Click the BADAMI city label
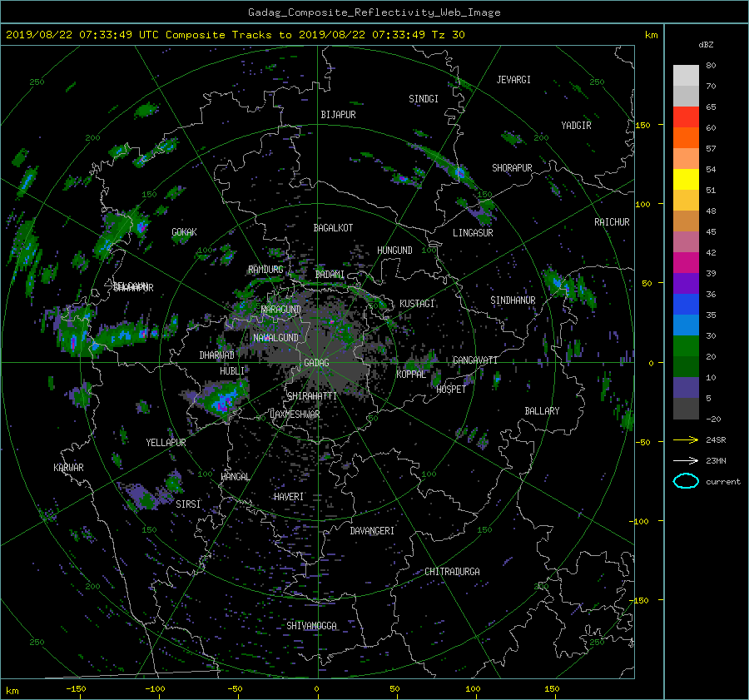749x700 pixels. tap(330, 275)
